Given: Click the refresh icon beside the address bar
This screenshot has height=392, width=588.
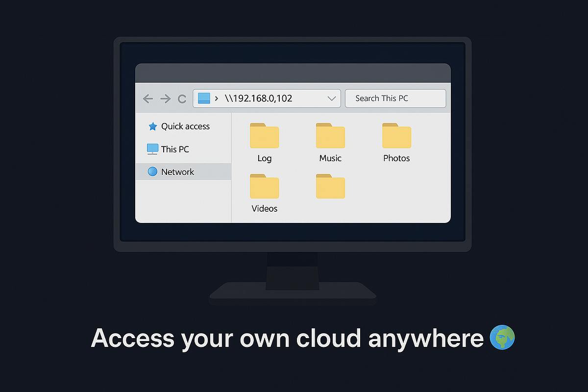Looking at the screenshot, I should pos(182,99).
